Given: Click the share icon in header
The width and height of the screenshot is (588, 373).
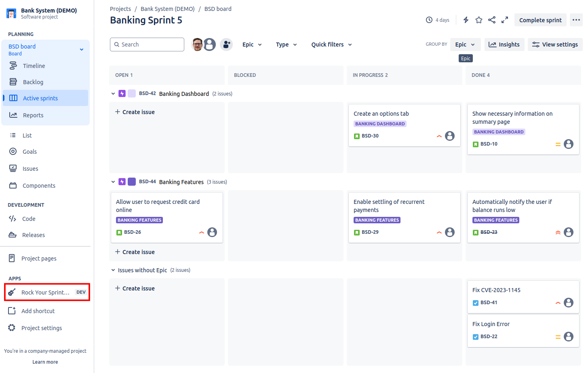Looking at the screenshot, I should [492, 20].
